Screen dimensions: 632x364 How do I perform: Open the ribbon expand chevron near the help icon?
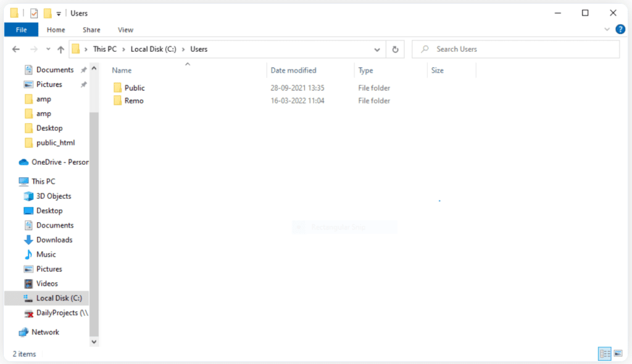coord(607,29)
